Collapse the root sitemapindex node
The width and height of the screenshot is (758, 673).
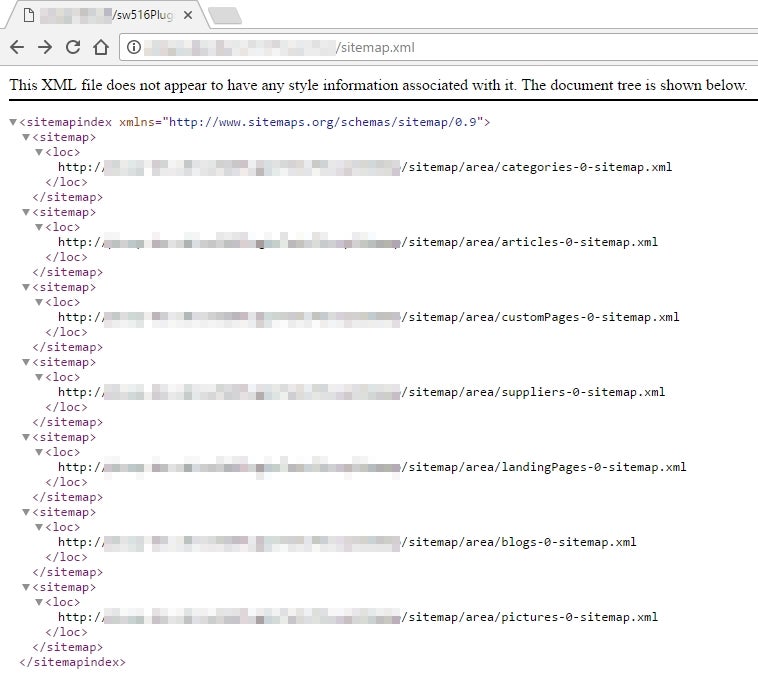tap(12, 122)
